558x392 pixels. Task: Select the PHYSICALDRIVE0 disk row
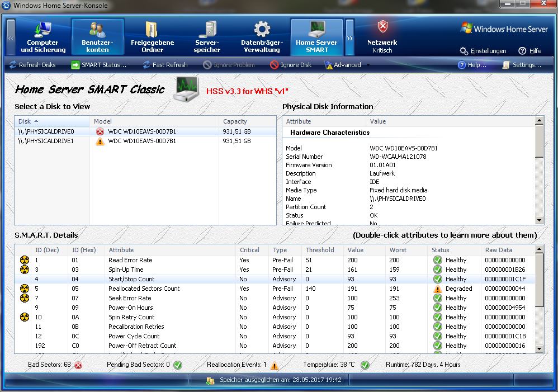(x=145, y=131)
